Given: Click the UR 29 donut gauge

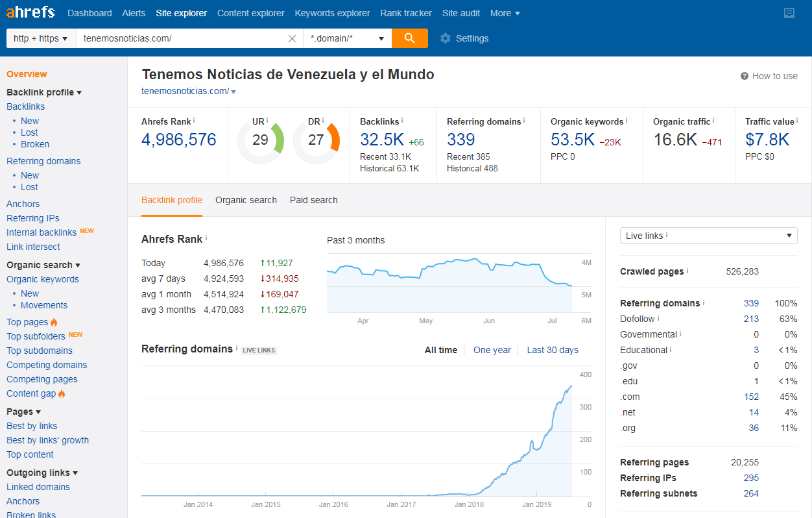Looking at the screenshot, I should 261,140.
